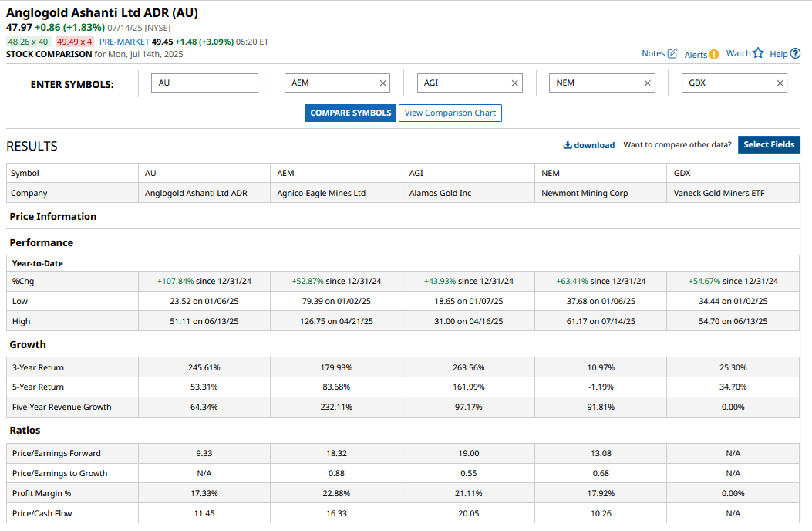Add to watchlist via star icon

tap(758, 53)
